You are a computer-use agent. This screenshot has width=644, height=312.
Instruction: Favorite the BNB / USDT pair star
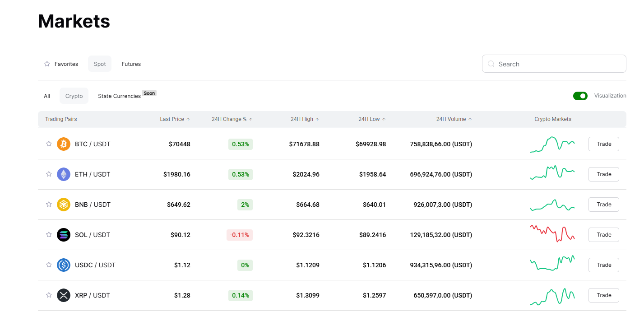point(49,205)
